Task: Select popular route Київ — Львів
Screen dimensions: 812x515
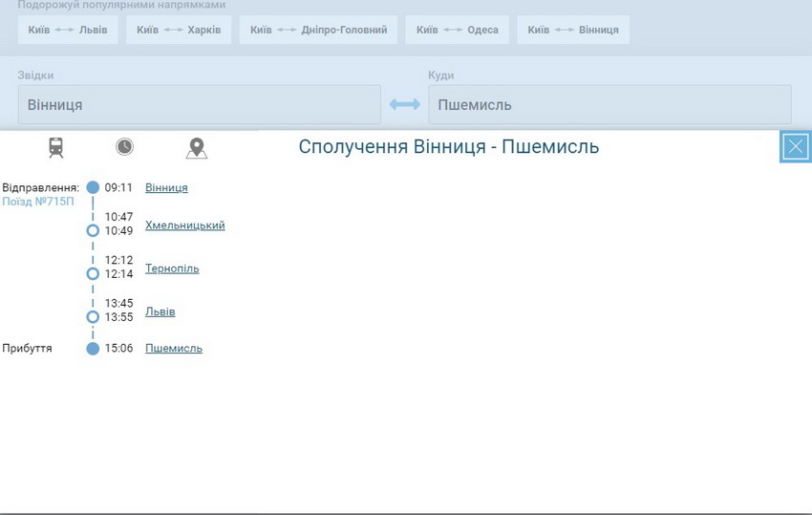Action: tap(68, 30)
